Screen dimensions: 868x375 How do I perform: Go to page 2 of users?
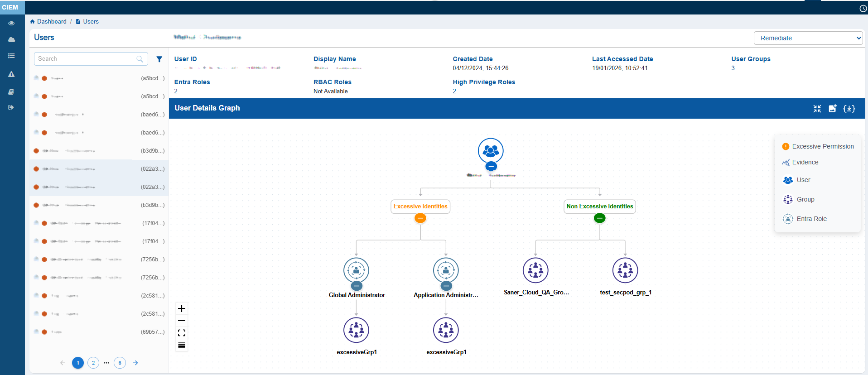(93, 363)
